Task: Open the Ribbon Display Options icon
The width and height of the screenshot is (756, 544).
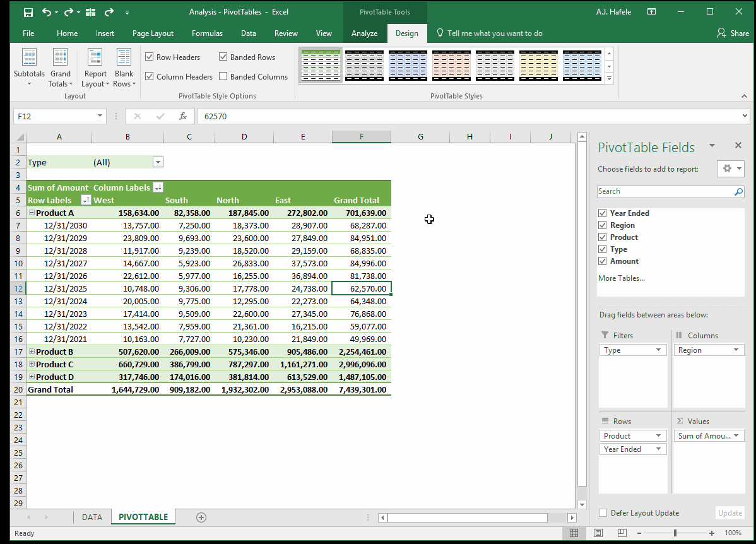Action: pos(651,11)
